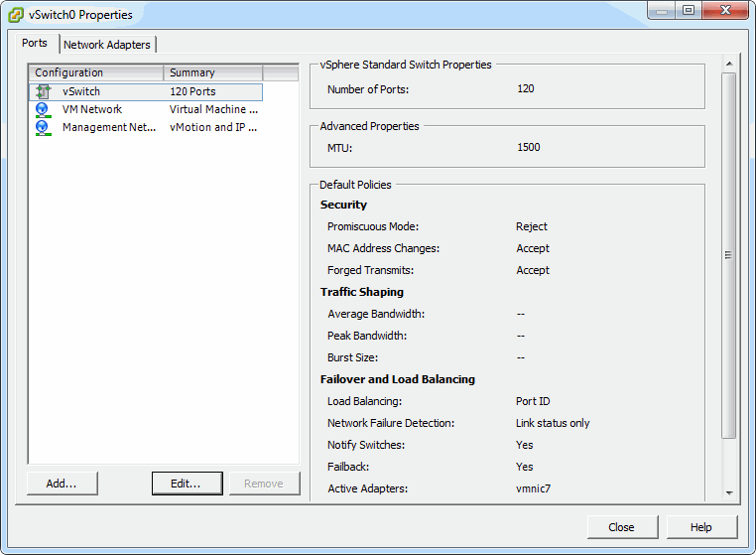
Task: Click the scrollbar down arrow
Action: click(x=729, y=492)
